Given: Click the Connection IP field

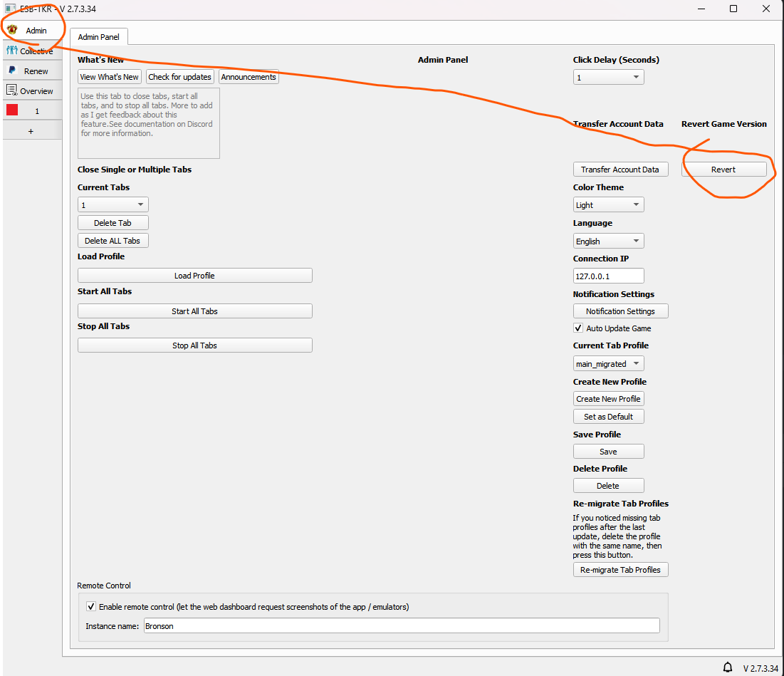Looking at the screenshot, I should [x=608, y=276].
